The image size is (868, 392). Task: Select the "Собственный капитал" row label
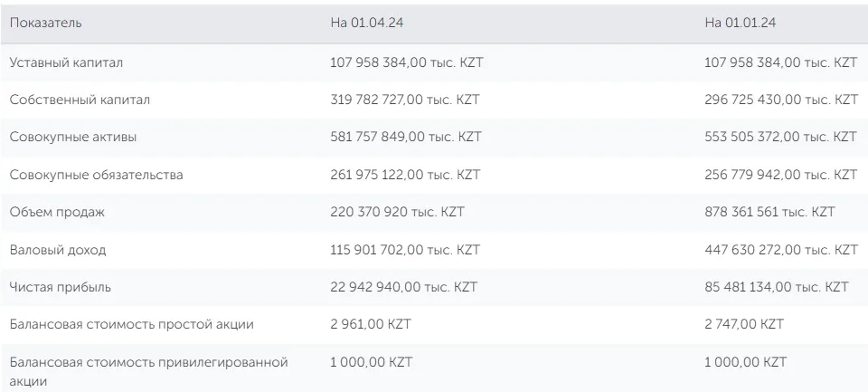[80, 100]
